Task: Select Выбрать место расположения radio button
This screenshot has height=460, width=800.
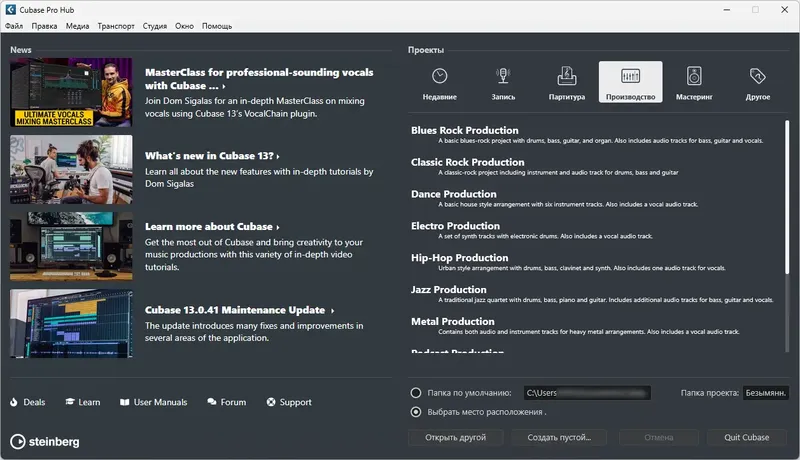Action: [416, 411]
